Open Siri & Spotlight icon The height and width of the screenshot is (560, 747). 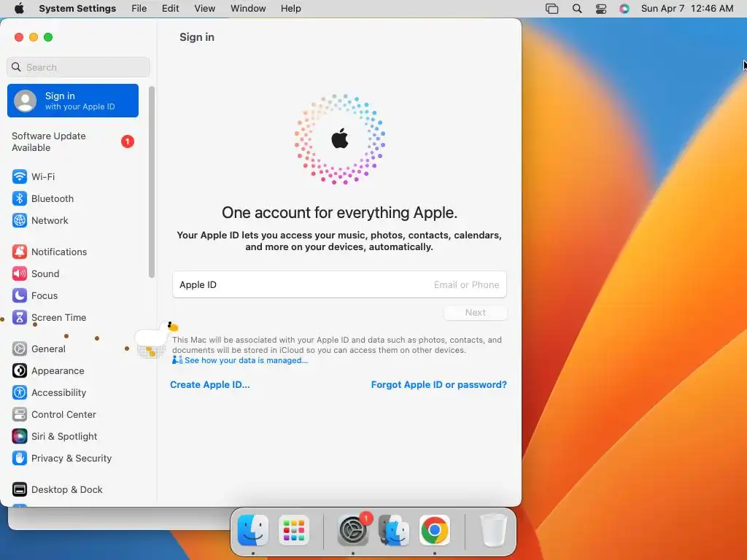[x=20, y=437]
